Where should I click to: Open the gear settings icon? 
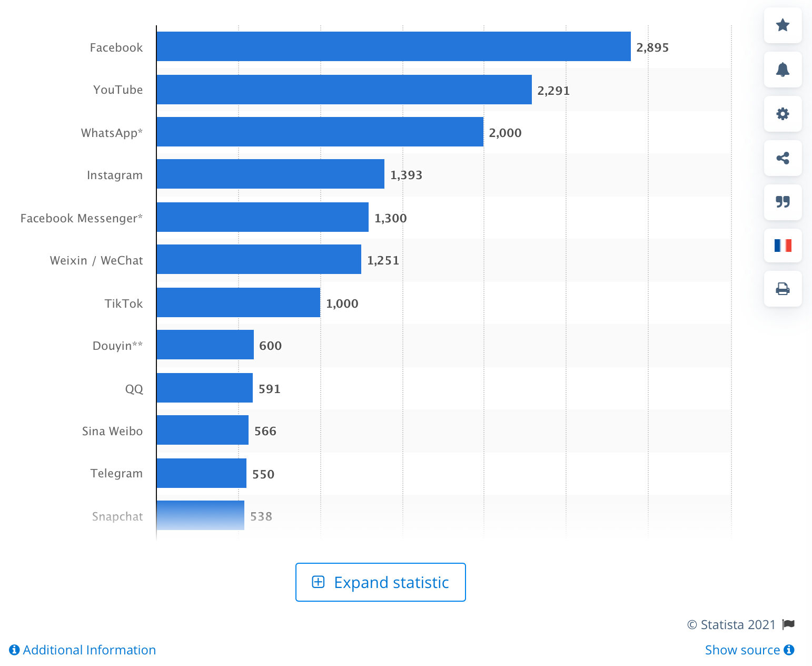tap(783, 114)
